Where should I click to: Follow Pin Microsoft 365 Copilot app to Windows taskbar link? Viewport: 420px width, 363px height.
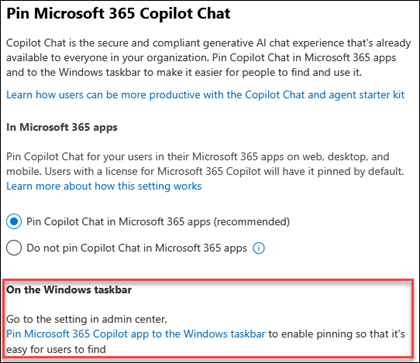[x=136, y=334]
